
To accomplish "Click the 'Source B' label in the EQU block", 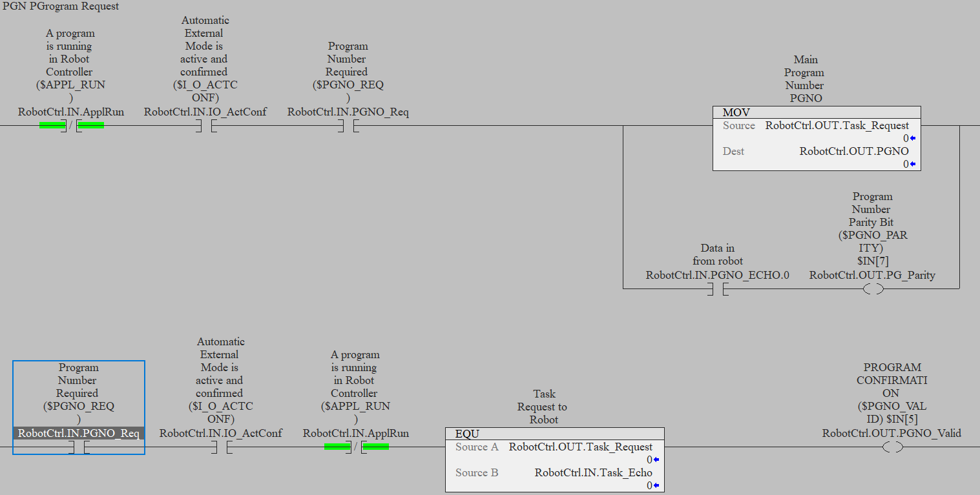I will click(477, 472).
